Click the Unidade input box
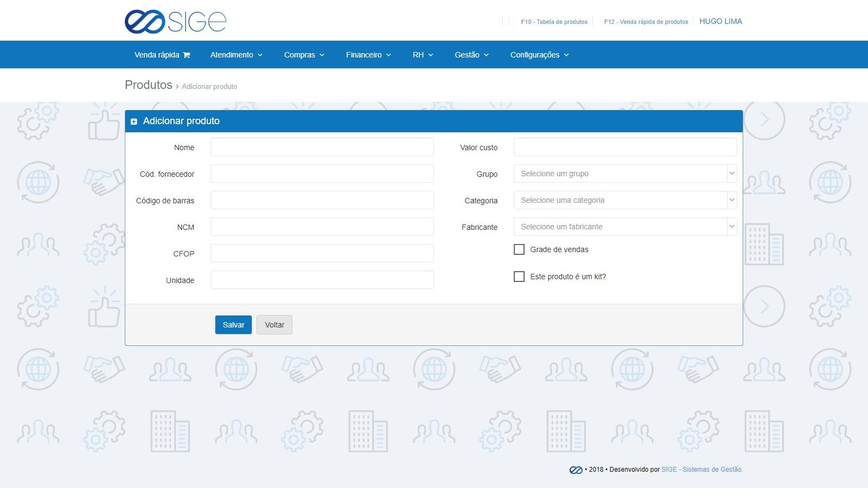 click(322, 280)
